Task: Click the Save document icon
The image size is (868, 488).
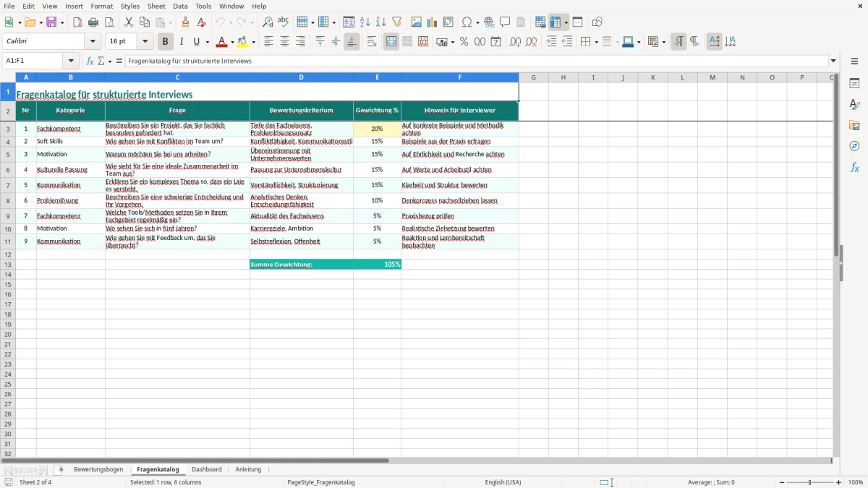Action: pos(51,22)
